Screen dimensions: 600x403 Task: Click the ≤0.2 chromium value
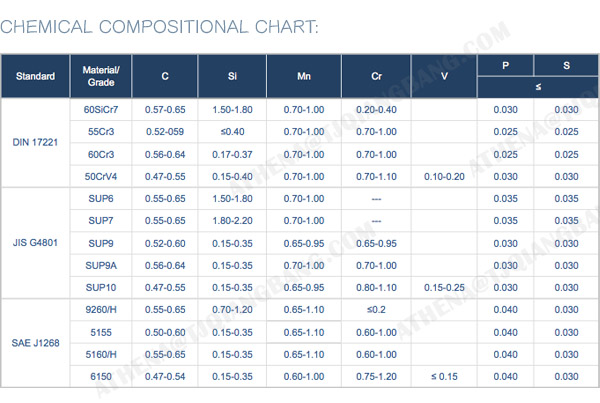pyautogui.click(x=376, y=310)
